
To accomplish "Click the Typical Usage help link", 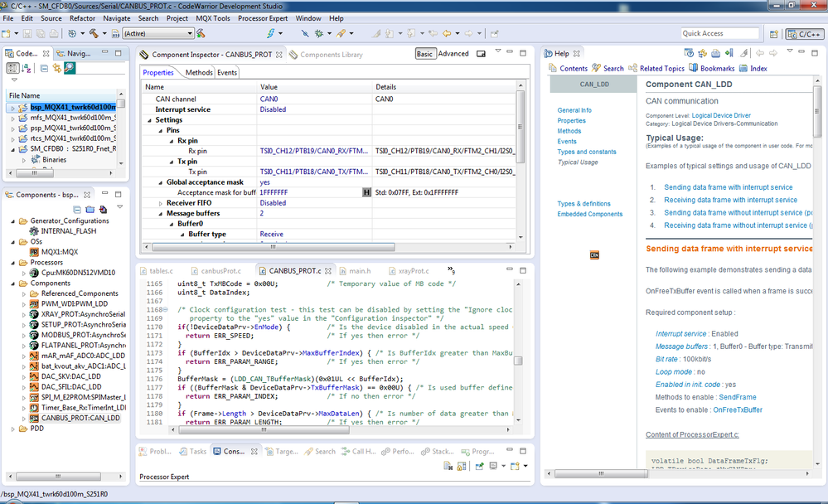I will (577, 162).
